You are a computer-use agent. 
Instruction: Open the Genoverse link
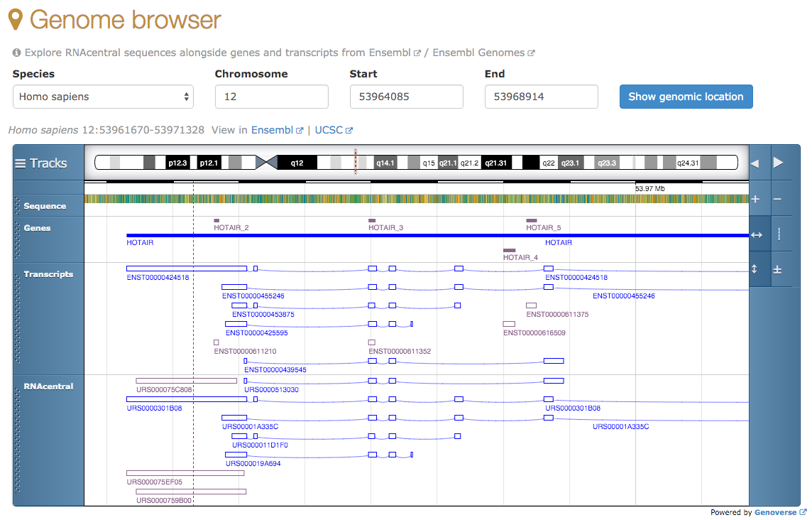[x=780, y=512]
